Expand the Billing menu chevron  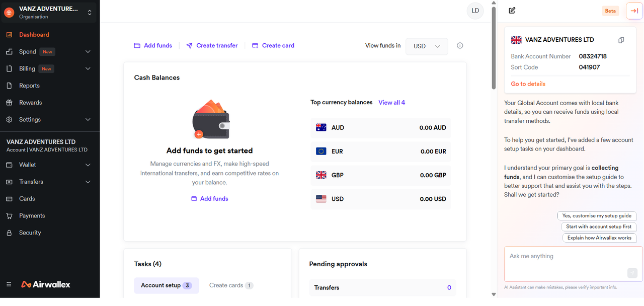tap(88, 68)
